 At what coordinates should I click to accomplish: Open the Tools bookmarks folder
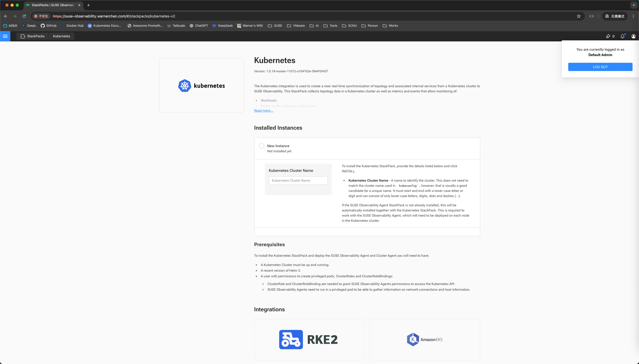click(x=330, y=26)
